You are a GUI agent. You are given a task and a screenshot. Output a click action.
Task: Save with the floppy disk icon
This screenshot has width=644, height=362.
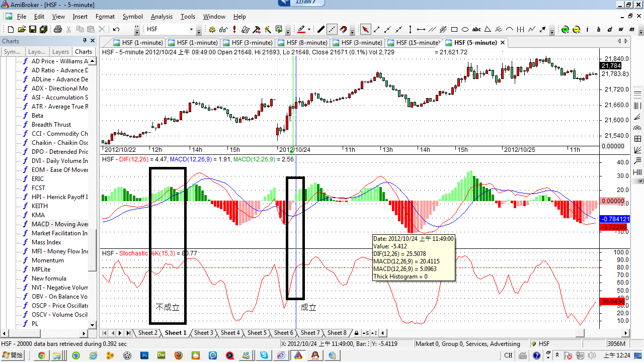click(32, 29)
